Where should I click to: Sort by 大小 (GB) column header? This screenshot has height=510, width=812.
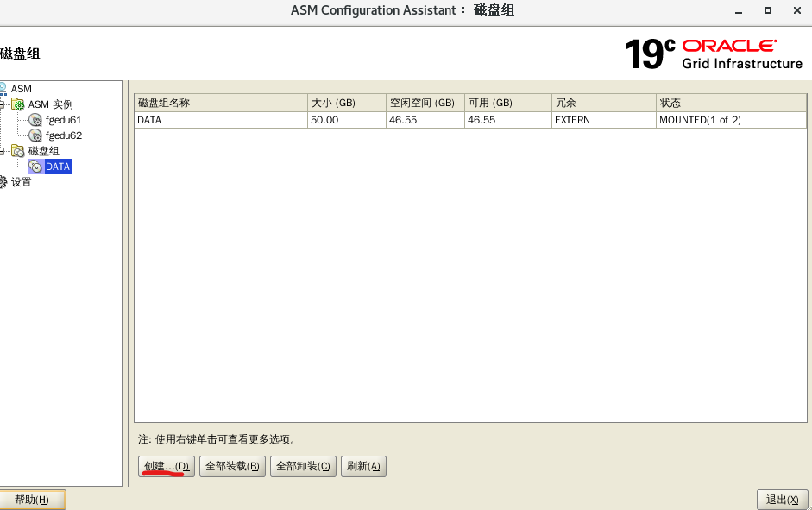pos(347,103)
